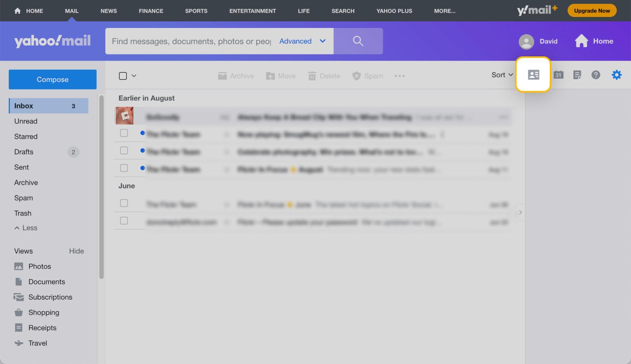Open the Calendar icon in the toolbar
Screen dimensions: 631x364
point(559,74)
